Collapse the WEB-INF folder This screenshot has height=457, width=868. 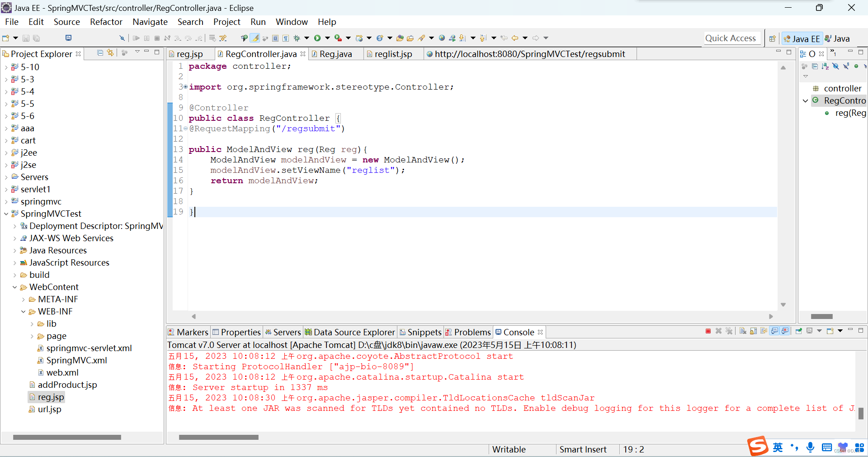tap(23, 311)
